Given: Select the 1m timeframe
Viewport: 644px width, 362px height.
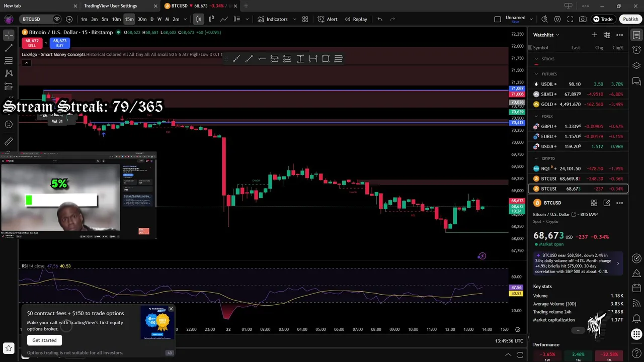Looking at the screenshot, I should pyautogui.click(x=84, y=19).
